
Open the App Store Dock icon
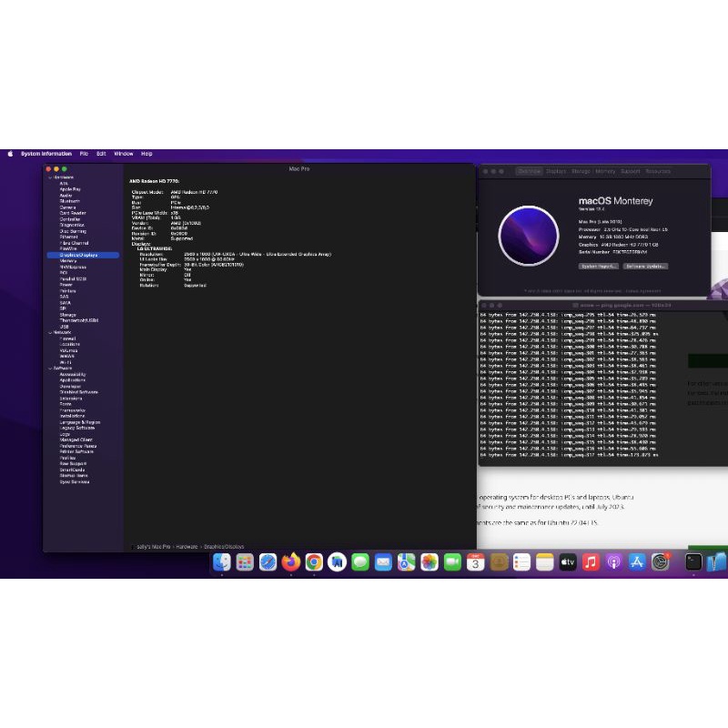(x=637, y=562)
